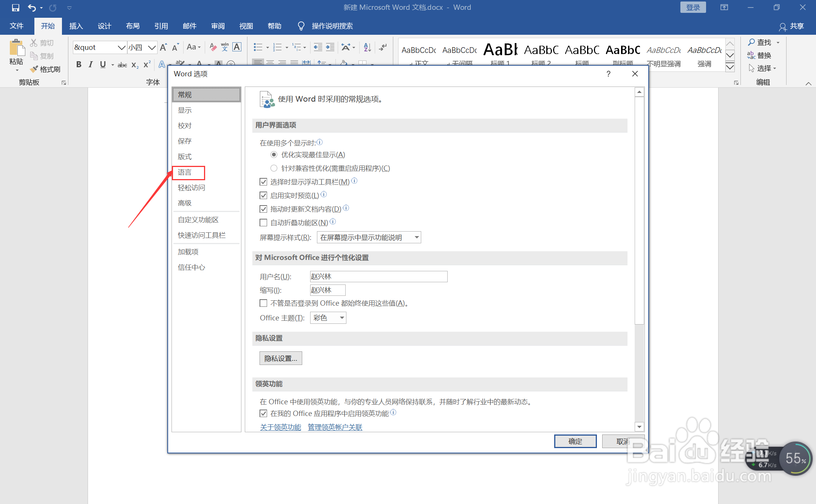The width and height of the screenshot is (816, 504).
Task: Open 'Manage LinkedIn account associations' link
Action: tap(335, 427)
